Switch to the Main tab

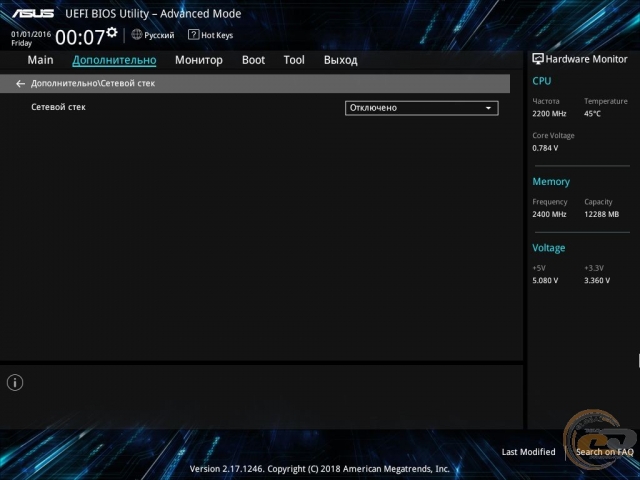pyautogui.click(x=40, y=60)
